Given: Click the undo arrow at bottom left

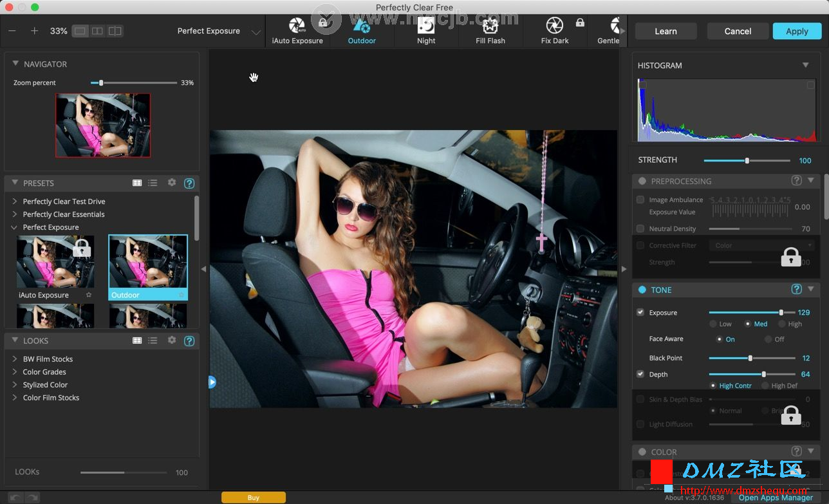Looking at the screenshot, I should (15, 498).
